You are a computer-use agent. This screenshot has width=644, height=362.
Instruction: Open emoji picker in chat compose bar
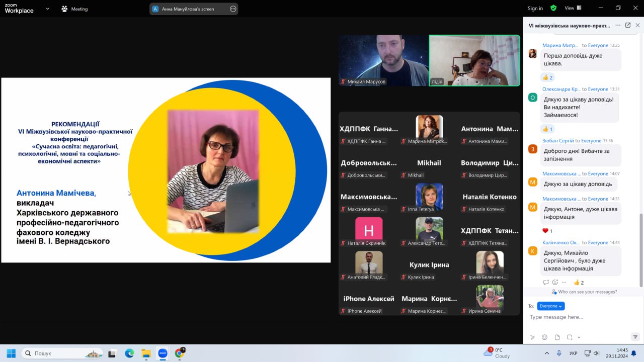(x=544, y=337)
